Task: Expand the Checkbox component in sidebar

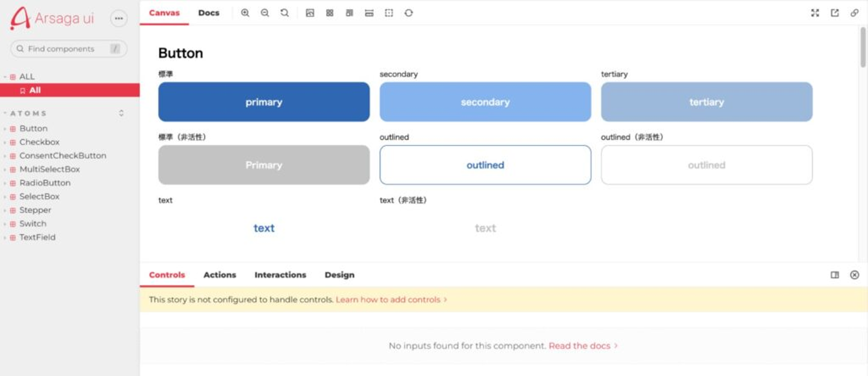Action: click(39, 142)
